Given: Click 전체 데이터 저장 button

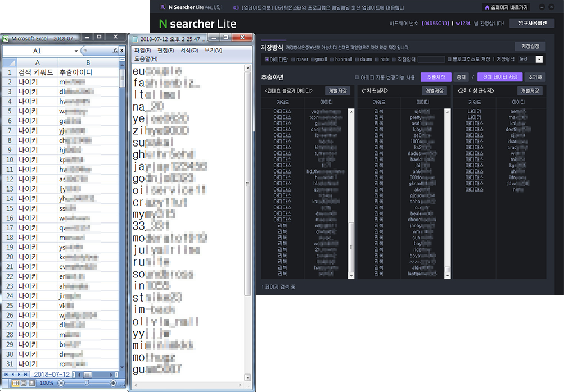Looking at the screenshot, I should [500, 77].
